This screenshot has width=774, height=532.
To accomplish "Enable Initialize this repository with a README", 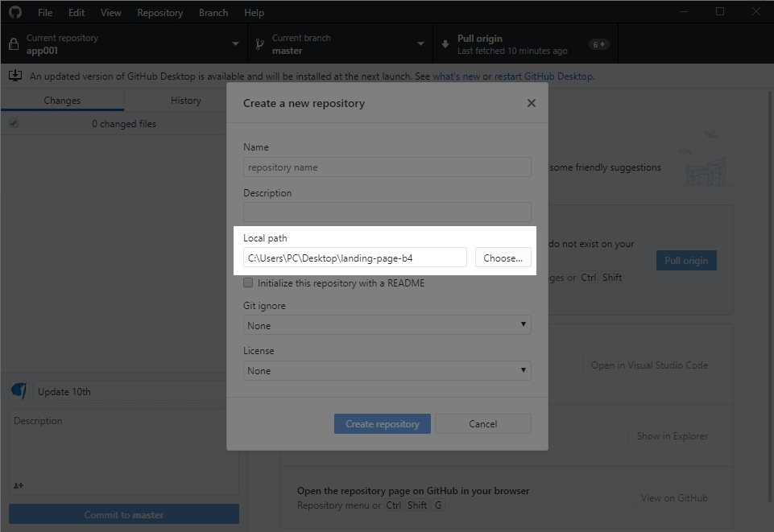I will pos(248,282).
